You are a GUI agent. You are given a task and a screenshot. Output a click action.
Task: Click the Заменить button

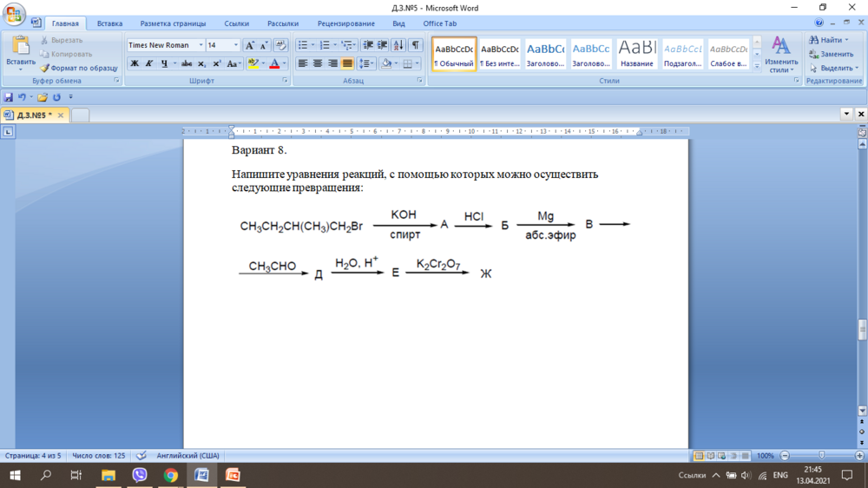(832, 54)
